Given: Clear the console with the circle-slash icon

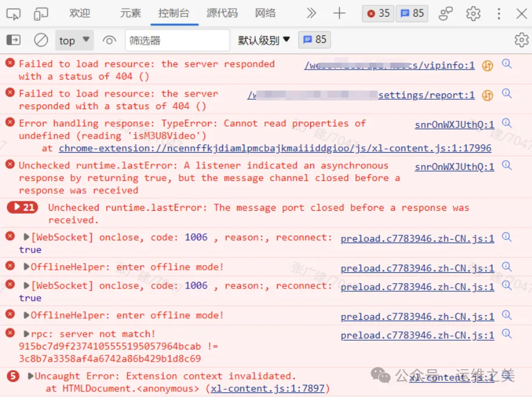Looking at the screenshot, I should pos(41,40).
